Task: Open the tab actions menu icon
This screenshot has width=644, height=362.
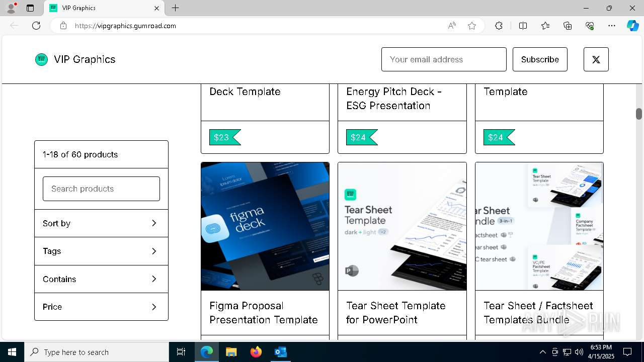Action: pyautogui.click(x=30, y=8)
